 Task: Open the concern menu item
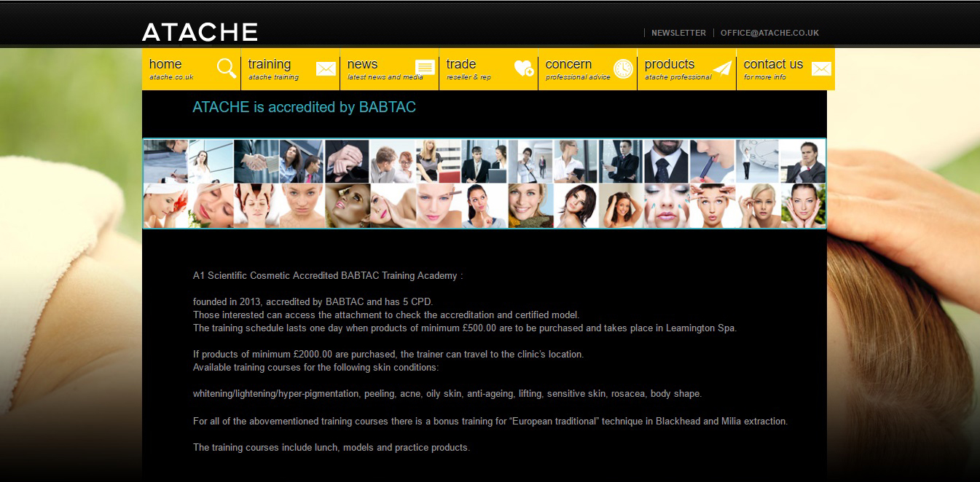click(x=587, y=69)
